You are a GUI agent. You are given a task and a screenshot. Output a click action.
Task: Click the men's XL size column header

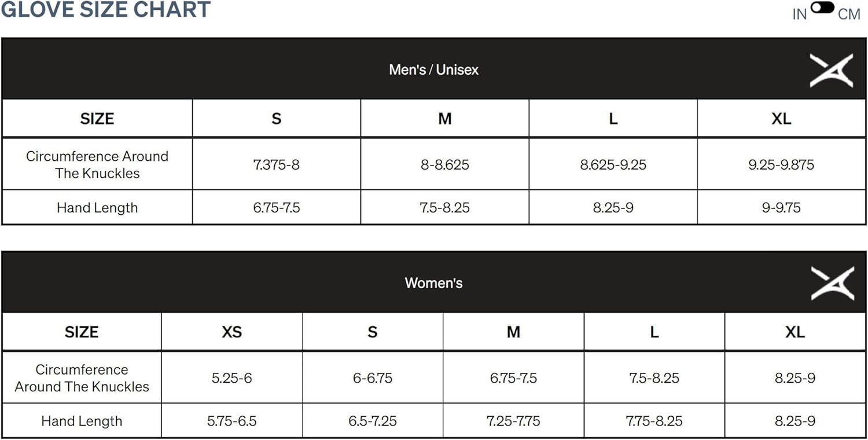tap(781, 119)
